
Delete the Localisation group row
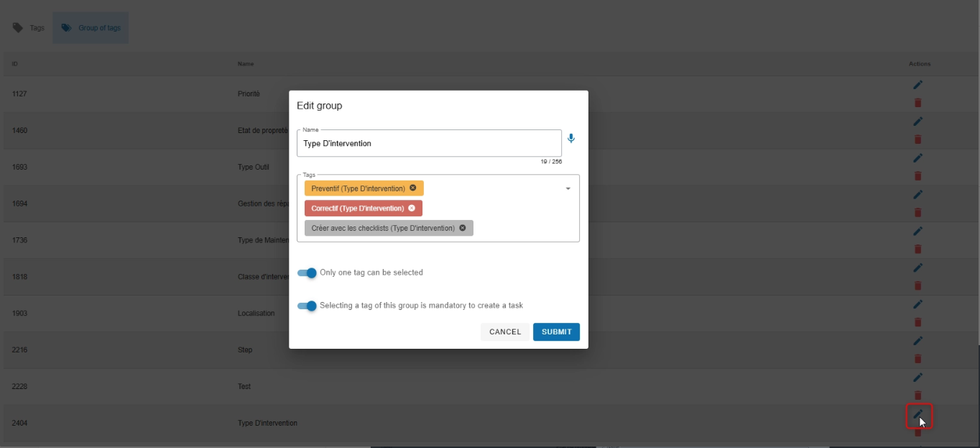[917, 322]
